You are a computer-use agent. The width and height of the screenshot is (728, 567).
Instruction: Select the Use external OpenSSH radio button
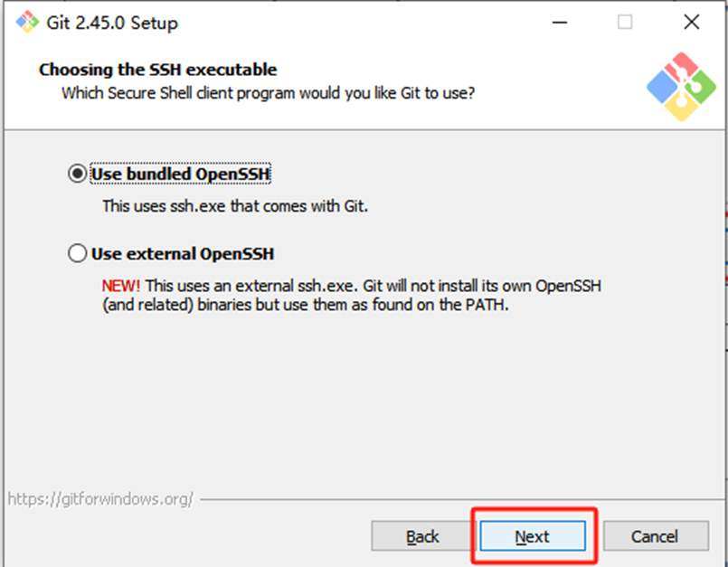click(77, 253)
